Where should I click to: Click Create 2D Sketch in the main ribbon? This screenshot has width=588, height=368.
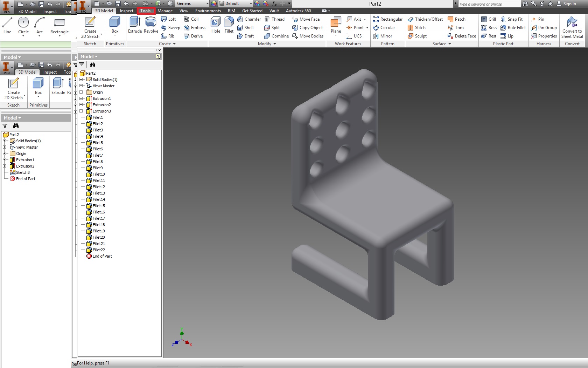tap(90, 27)
